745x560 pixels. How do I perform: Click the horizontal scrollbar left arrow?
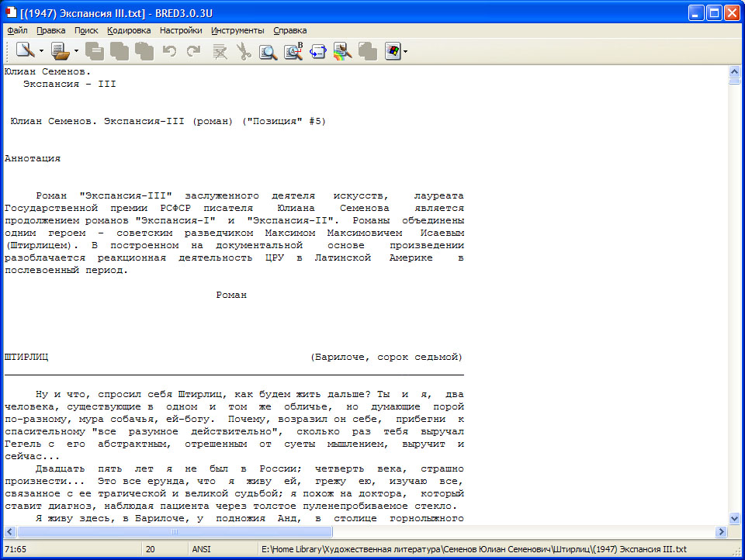[10, 531]
